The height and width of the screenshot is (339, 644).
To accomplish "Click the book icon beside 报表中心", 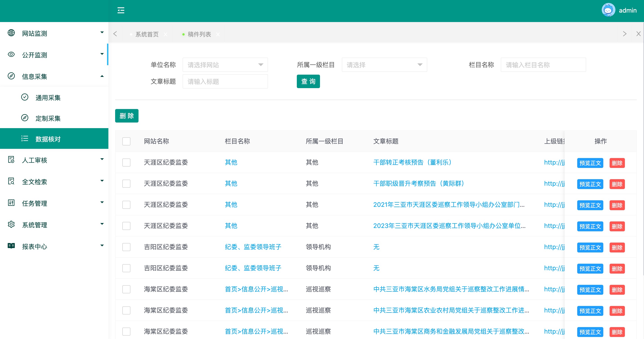I will point(11,246).
